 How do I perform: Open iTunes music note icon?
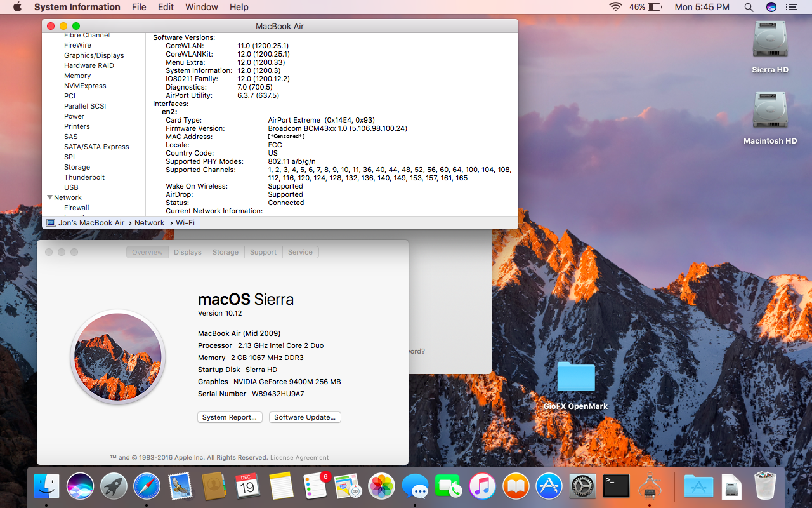point(482,487)
